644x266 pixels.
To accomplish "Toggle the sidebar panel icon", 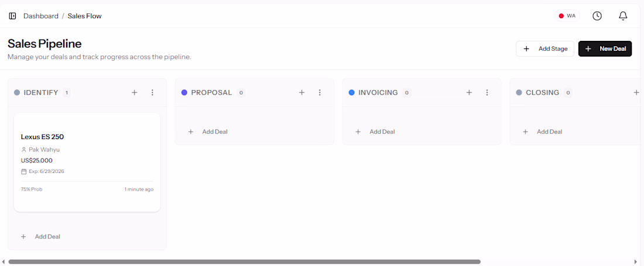I will [13, 16].
